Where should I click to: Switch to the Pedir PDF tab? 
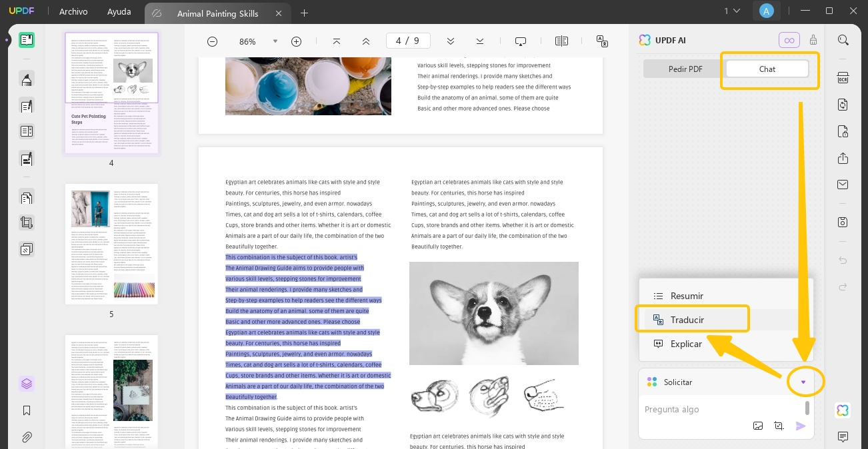685,69
